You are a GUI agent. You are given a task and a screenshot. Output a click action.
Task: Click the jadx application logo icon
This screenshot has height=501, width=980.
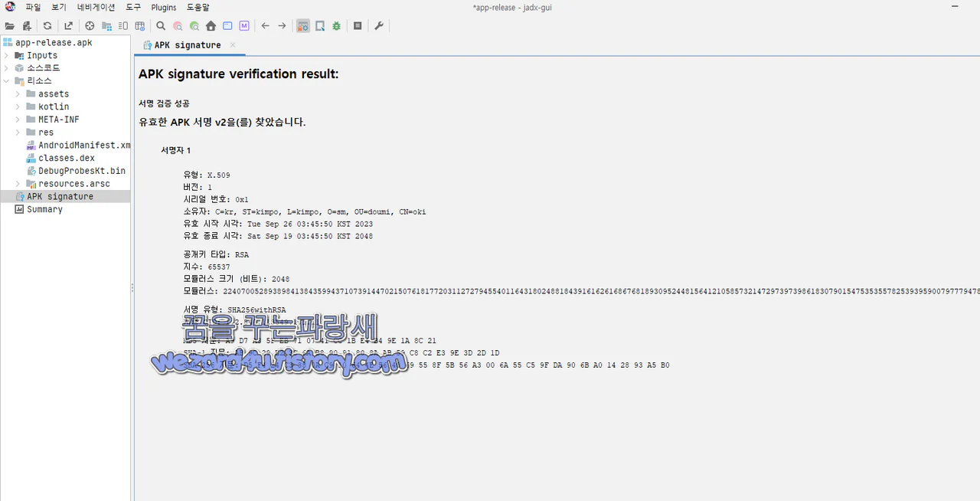pos(11,7)
